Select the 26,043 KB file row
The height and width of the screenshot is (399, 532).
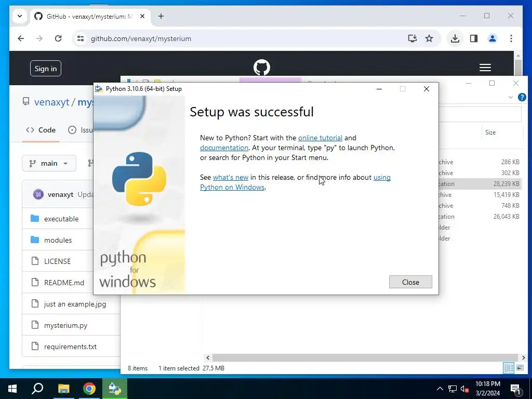click(x=480, y=216)
